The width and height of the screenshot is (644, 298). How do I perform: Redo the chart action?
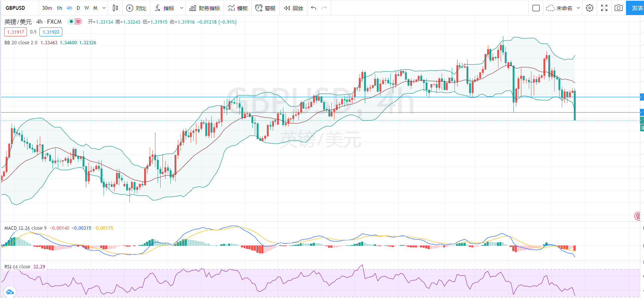pos(324,8)
